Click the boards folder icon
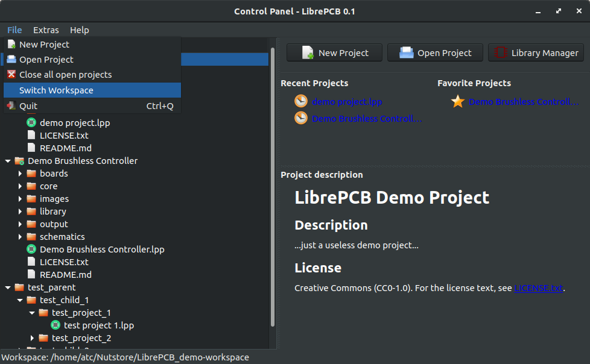 [31, 174]
